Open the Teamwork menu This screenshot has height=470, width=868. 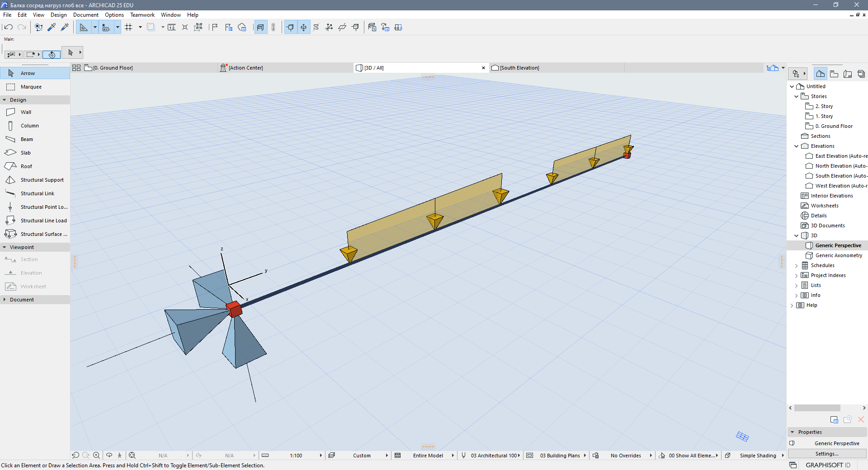(x=142, y=15)
